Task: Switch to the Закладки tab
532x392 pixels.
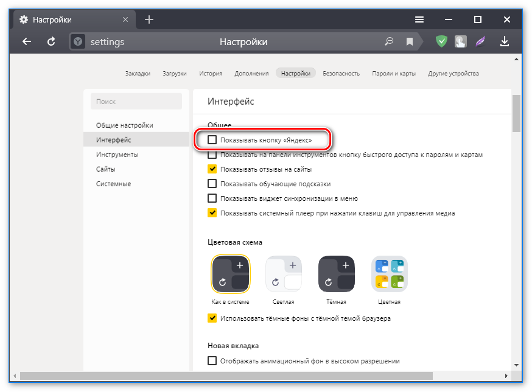Action: pyautogui.click(x=138, y=74)
